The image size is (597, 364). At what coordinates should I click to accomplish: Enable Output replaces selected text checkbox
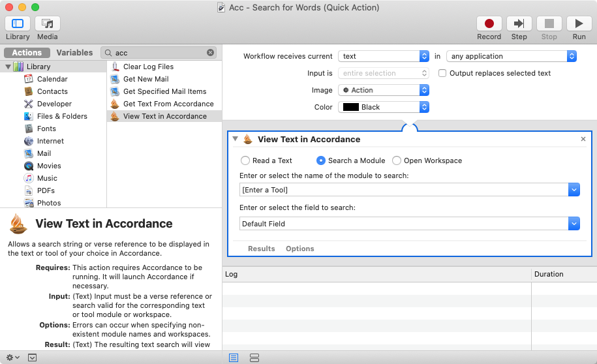pyautogui.click(x=442, y=73)
